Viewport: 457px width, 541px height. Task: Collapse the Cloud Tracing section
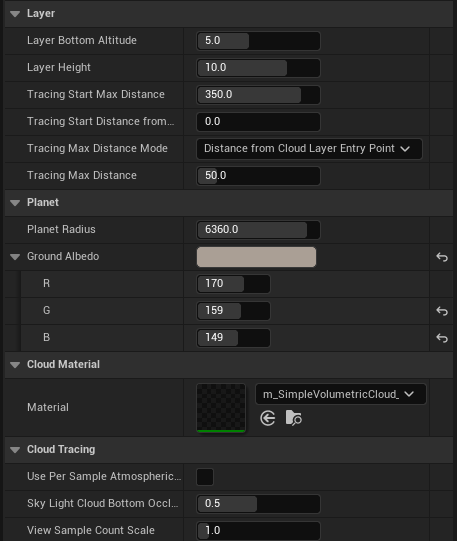tap(15, 450)
